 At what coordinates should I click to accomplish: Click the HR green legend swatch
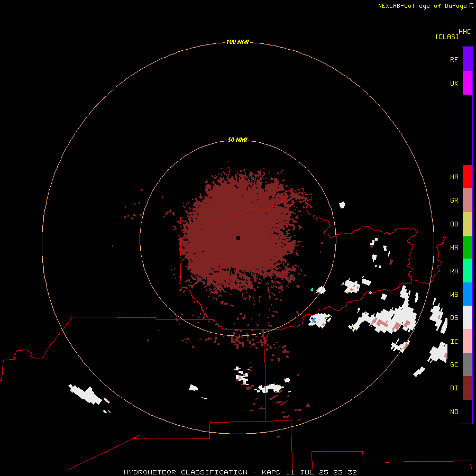tap(467, 248)
